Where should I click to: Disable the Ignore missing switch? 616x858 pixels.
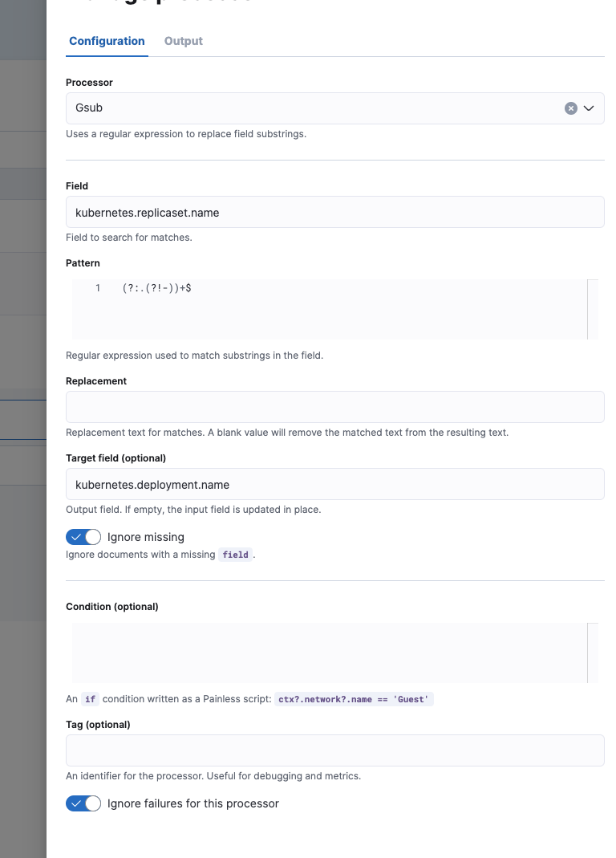click(83, 537)
